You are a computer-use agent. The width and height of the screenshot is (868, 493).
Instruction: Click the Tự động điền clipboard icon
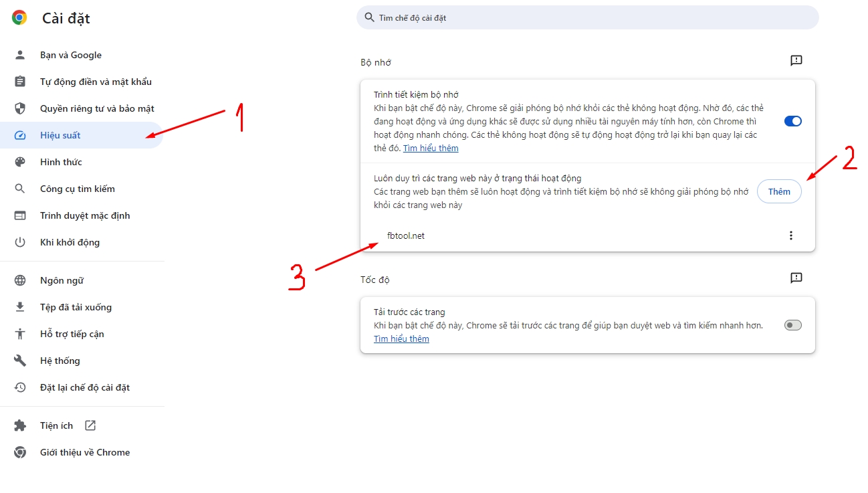click(20, 82)
